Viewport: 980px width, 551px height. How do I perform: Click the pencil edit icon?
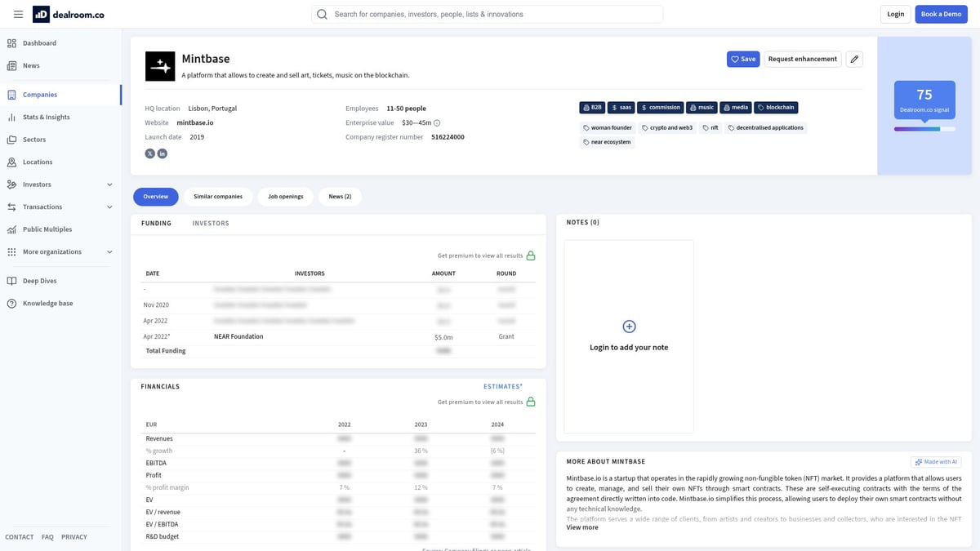854,59
